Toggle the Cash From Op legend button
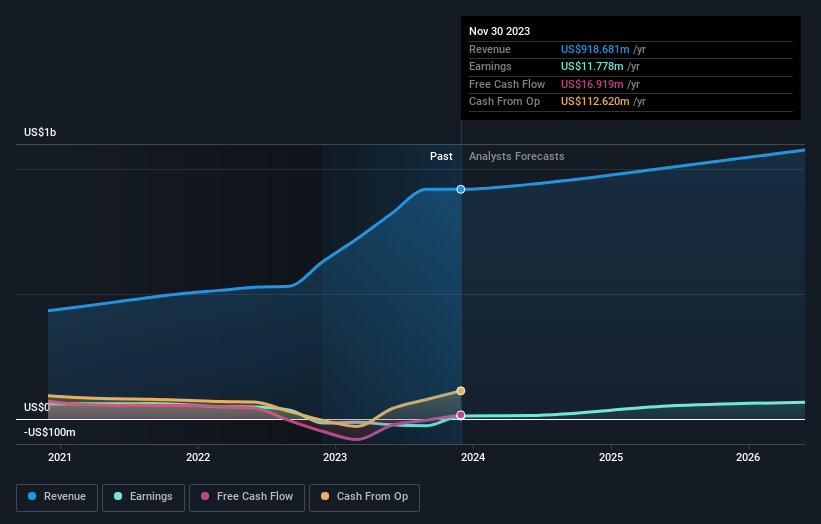Image resolution: width=821 pixels, height=524 pixels. (364, 497)
